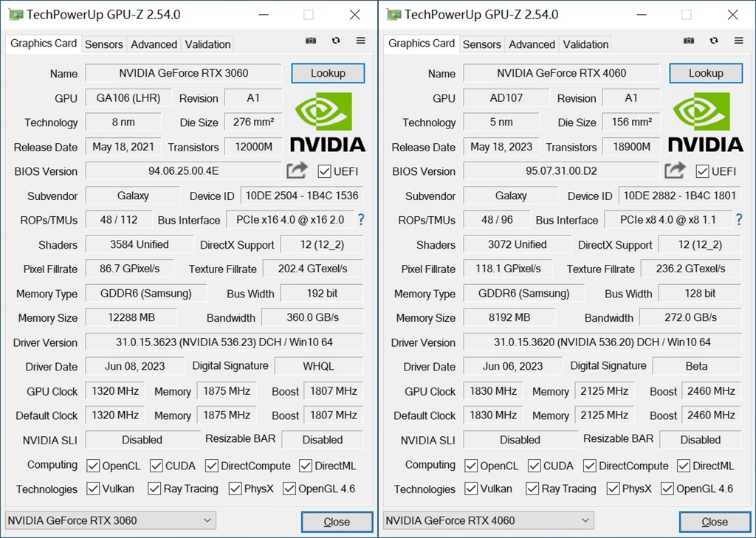Click the Transistors value 18900M
Screen dimensions: 756x538
632,147
